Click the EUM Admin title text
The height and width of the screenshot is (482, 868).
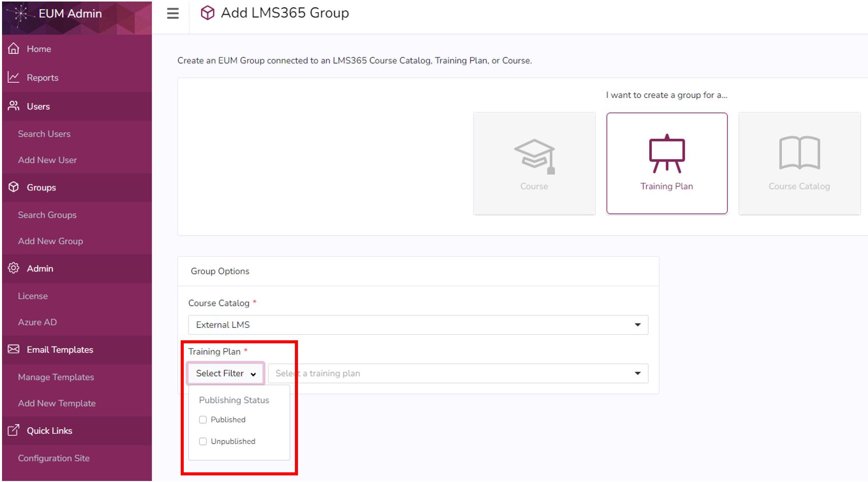[70, 14]
